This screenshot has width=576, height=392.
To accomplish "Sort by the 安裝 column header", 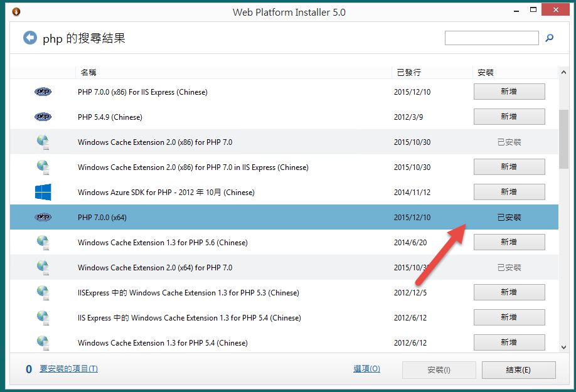I will click(x=515, y=72).
